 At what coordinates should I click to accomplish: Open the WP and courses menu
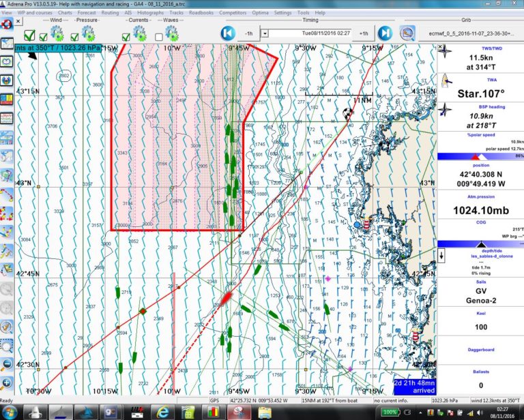(x=35, y=13)
